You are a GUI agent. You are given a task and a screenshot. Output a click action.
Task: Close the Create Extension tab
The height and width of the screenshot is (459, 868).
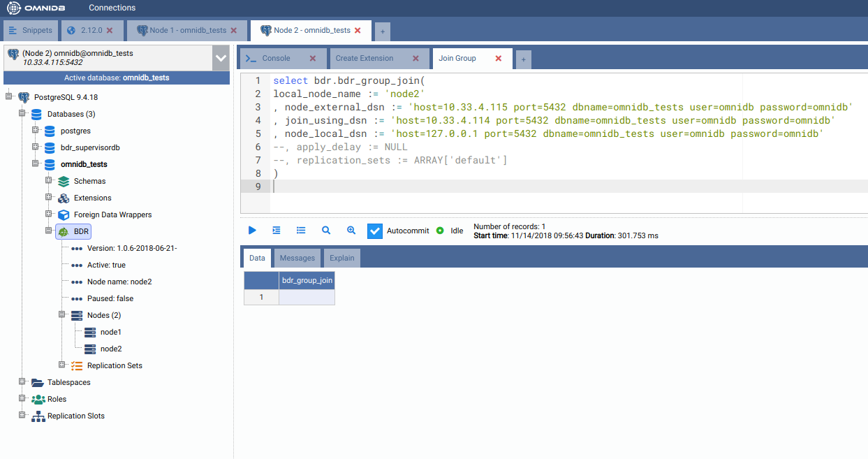415,59
